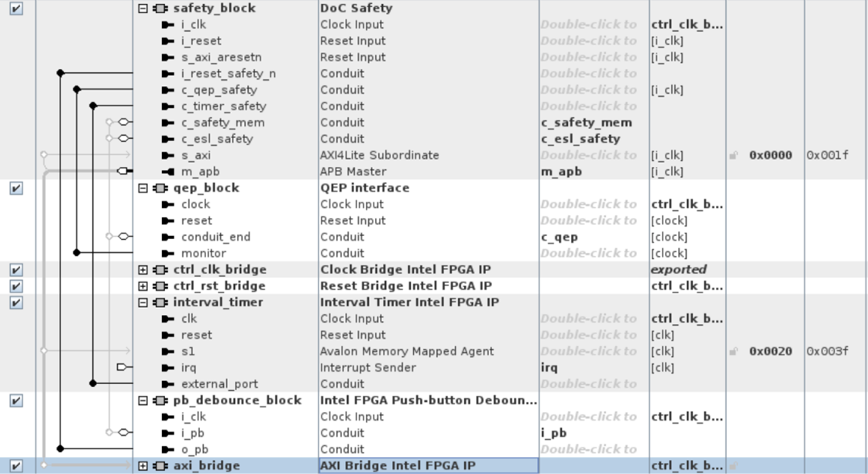Image resolution: width=868 pixels, height=474 pixels.
Task: Expand the ctrl_clk_bridge tree node
Action: [143, 269]
